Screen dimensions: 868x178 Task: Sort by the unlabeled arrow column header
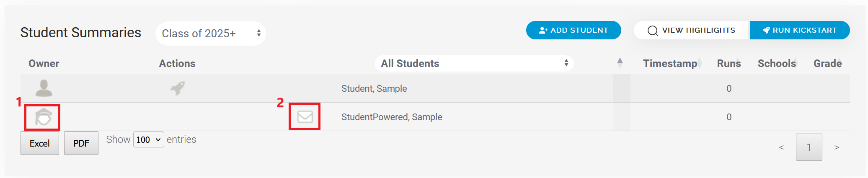[x=620, y=63]
